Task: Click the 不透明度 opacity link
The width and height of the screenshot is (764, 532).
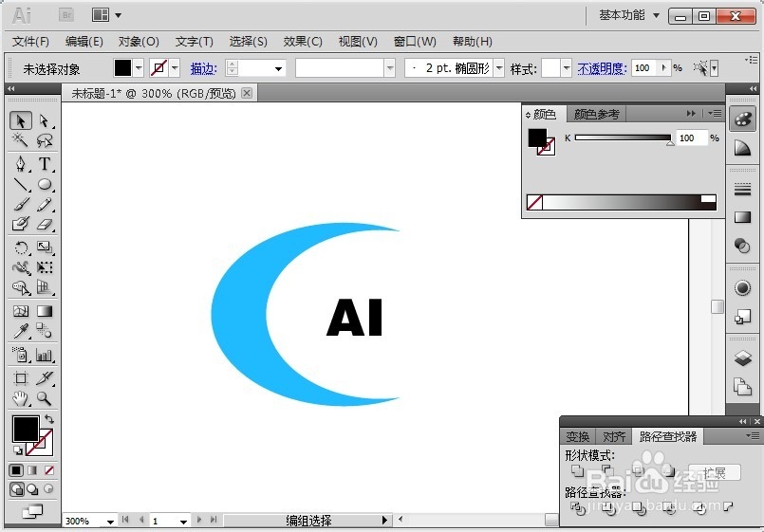Action: point(603,68)
